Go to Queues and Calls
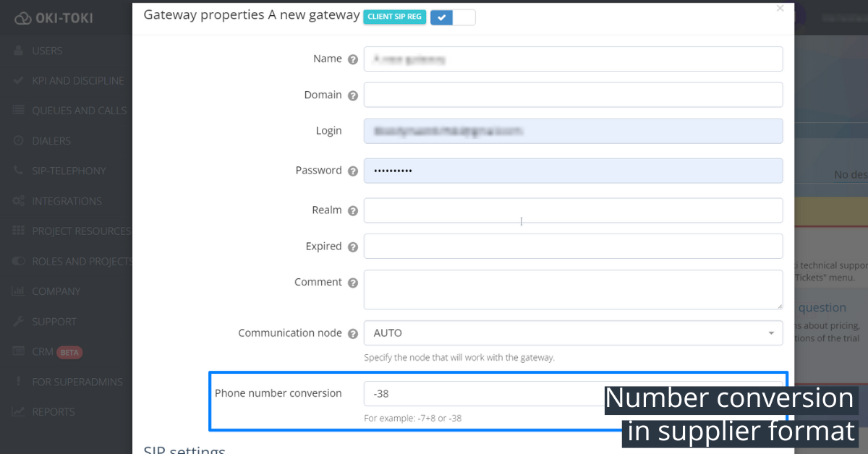The height and width of the screenshot is (454, 868). pyautogui.click(x=79, y=111)
